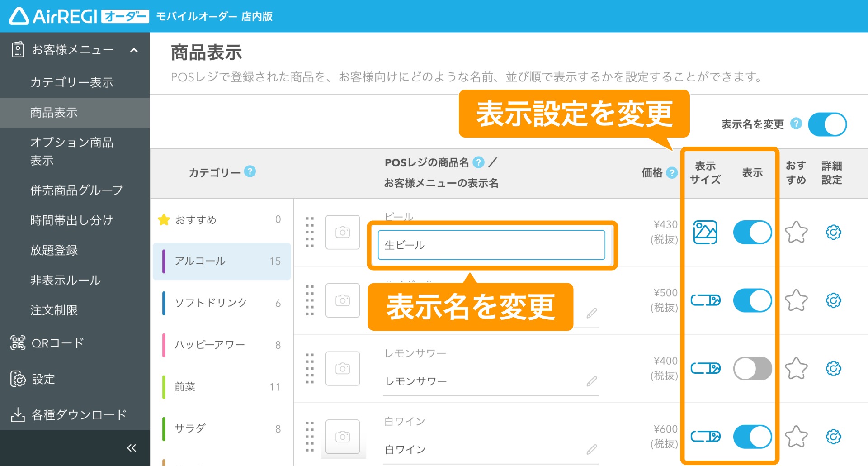Click the 各種ダウンロード label

click(x=79, y=415)
